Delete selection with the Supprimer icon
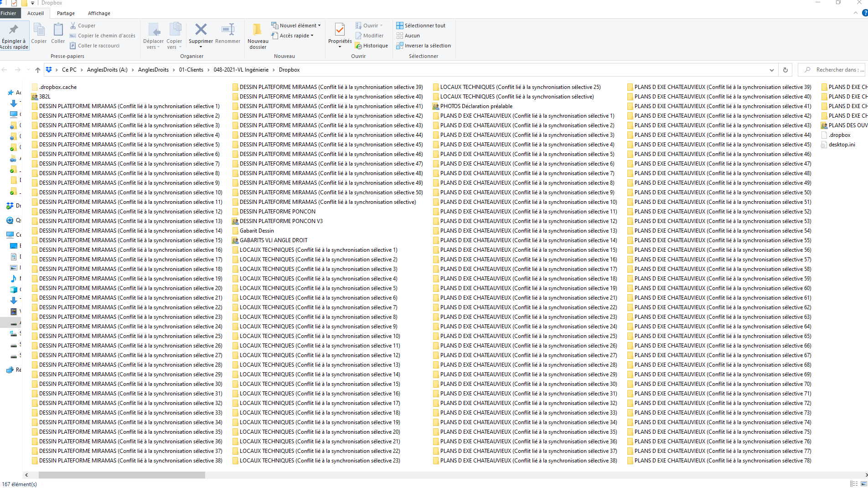Screen dimensions: 868x488 (200, 32)
